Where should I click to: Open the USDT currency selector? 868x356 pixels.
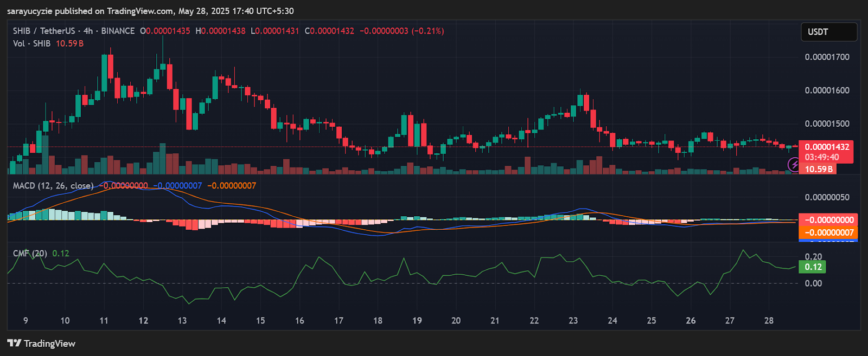click(x=829, y=32)
